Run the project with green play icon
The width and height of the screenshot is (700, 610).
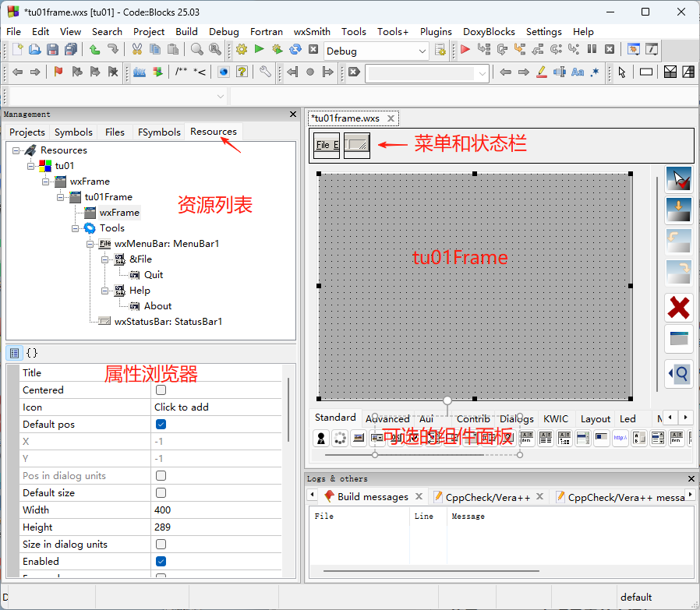tap(259, 49)
